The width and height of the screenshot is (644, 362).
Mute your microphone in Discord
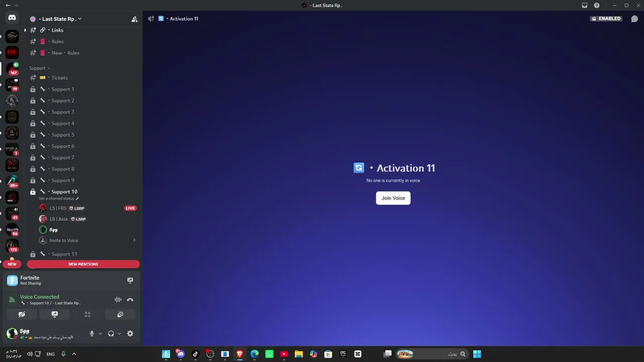pyautogui.click(x=92, y=333)
